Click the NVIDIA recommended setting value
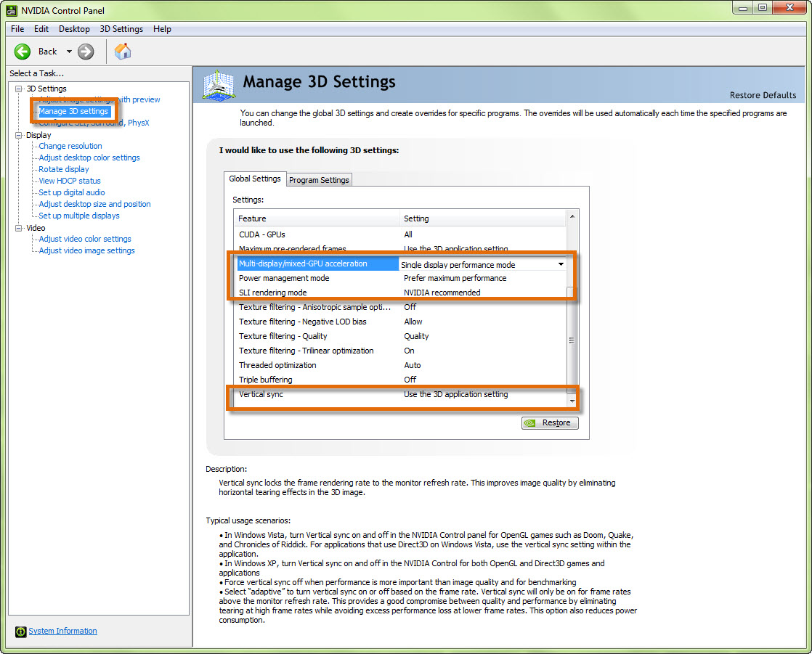The width and height of the screenshot is (812, 654). click(x=442, y=293)
